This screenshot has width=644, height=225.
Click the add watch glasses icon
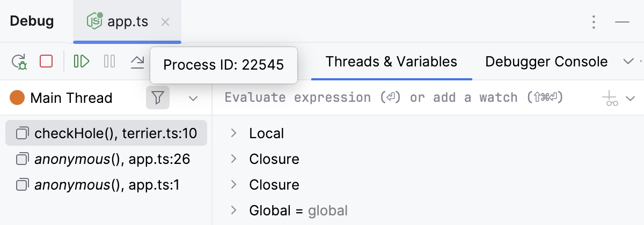coord(610,98)
